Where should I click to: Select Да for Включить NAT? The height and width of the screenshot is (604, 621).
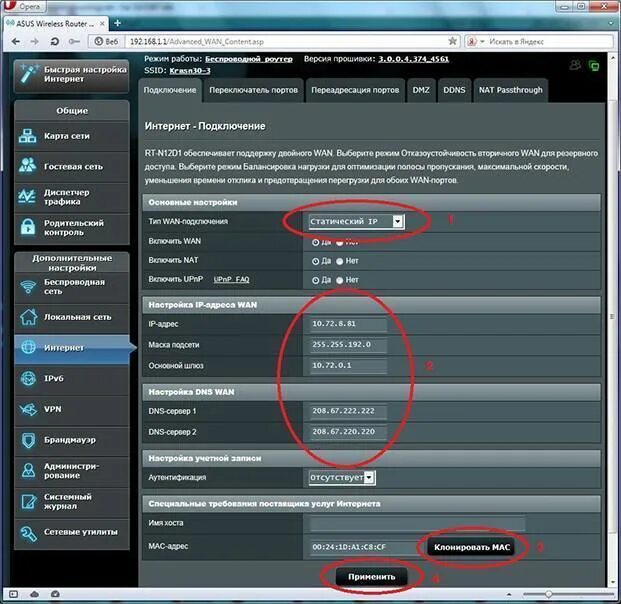[315, 261]
